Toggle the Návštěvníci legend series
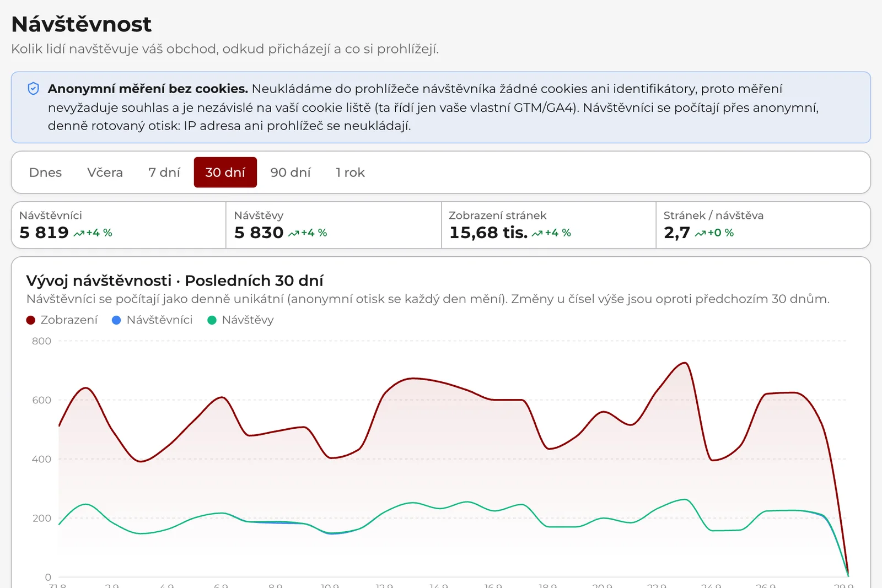Screen dimensions: 882x588 [x=152, y=320]
